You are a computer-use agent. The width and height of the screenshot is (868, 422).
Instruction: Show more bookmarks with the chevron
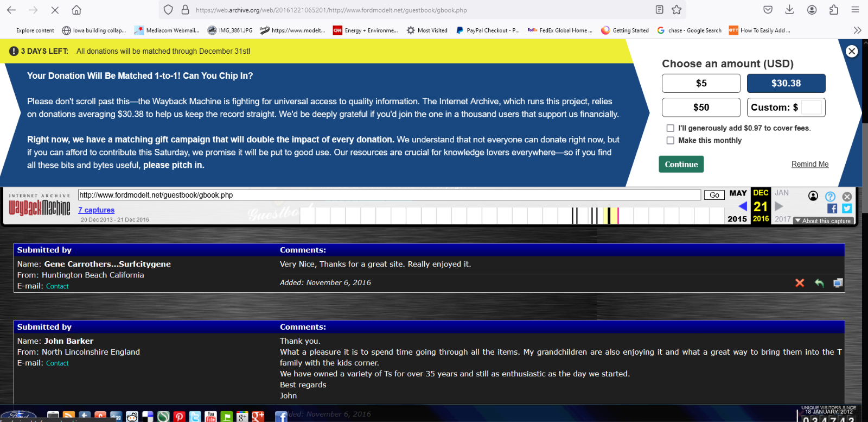coord(857,30)
